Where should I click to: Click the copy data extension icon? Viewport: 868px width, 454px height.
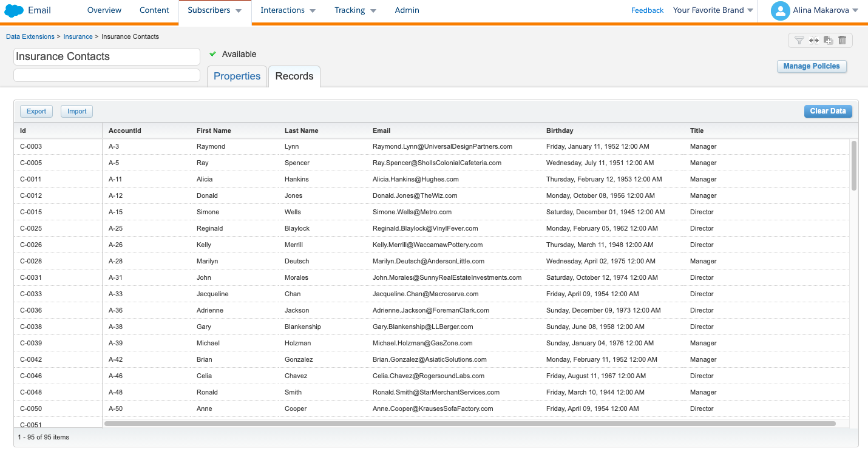click(x=828, y=40)
